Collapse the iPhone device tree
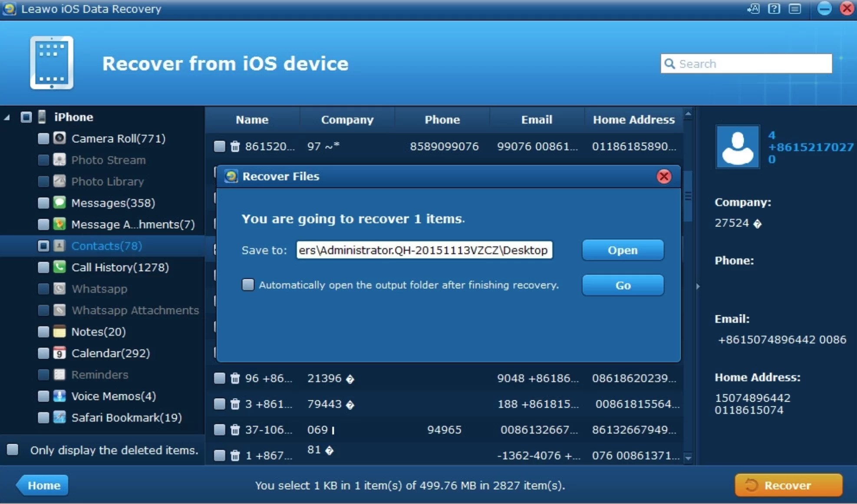857x504 pixels. pos(7,117)
